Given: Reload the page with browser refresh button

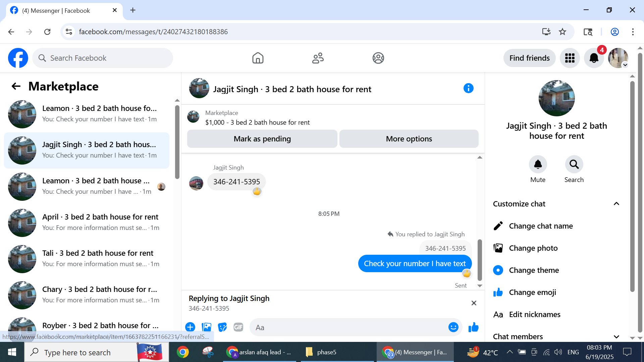Looking at the screenshot, I should [47, 32].
